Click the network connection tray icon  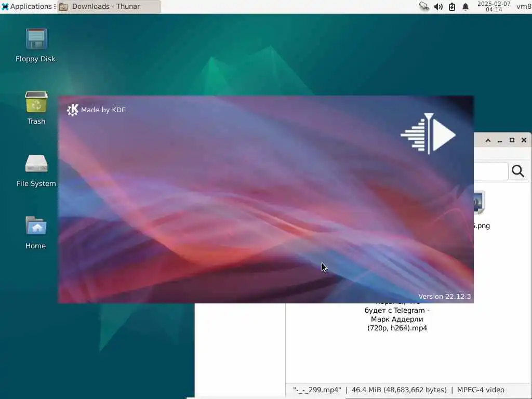click(x=424, y=6)
